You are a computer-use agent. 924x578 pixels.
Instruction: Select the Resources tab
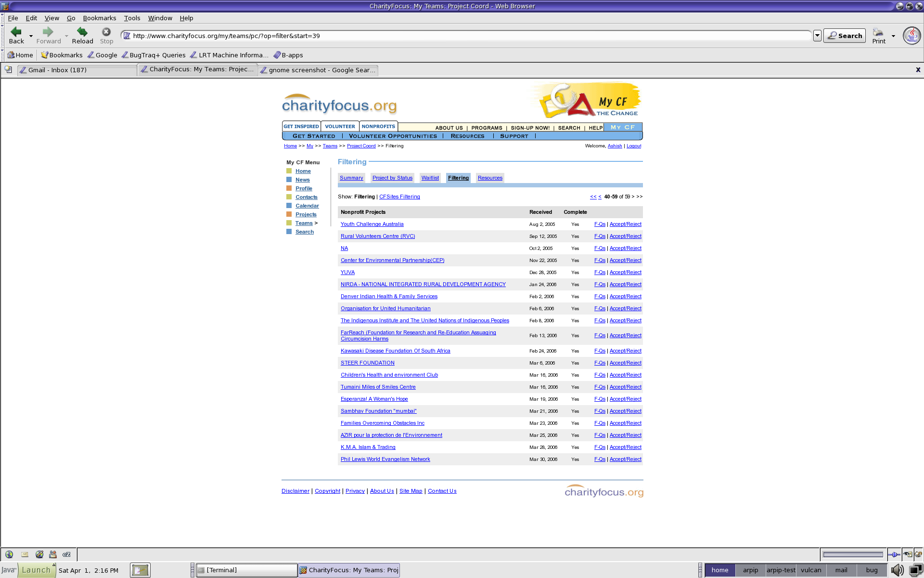tap(490, 178)
